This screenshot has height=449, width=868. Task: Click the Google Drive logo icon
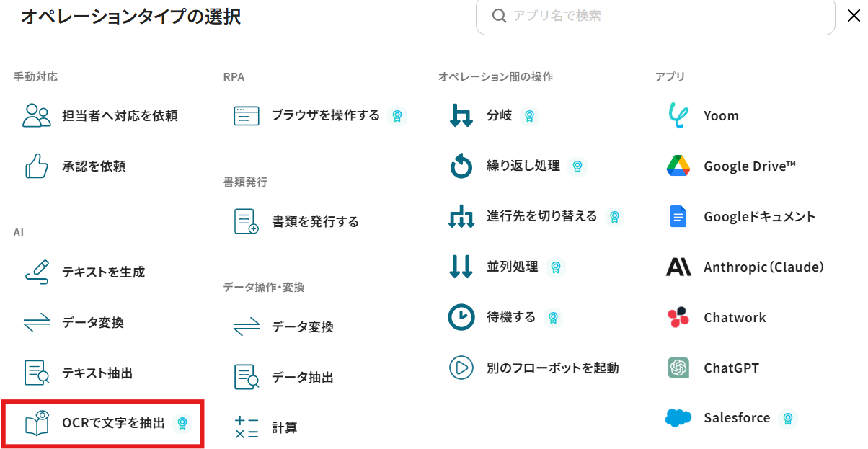coord(678,166)
